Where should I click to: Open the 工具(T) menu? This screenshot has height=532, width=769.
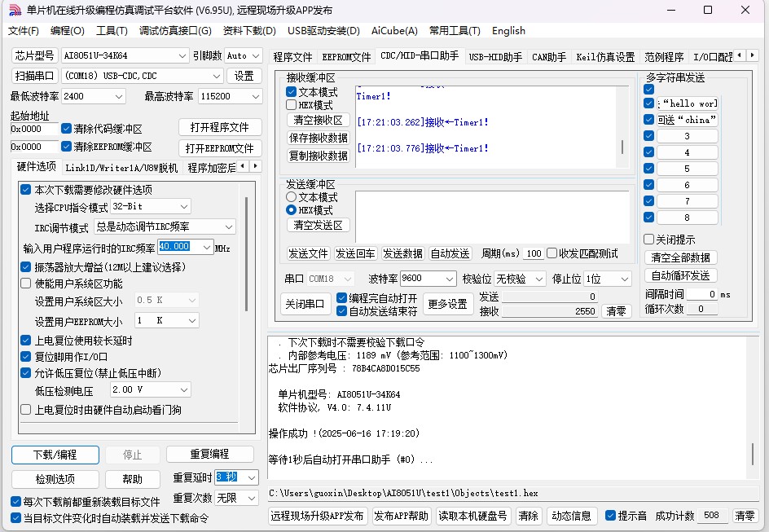pos(112,31)
